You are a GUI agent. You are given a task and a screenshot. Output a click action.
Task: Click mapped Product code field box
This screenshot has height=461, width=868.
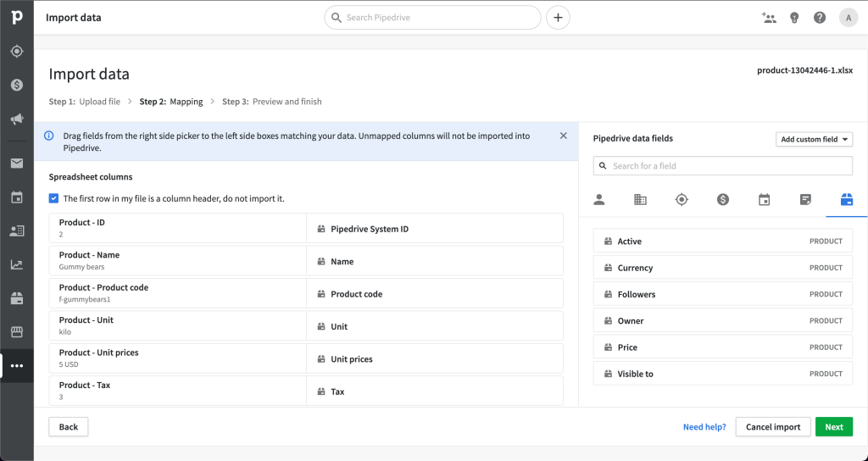tap(435, 294)
